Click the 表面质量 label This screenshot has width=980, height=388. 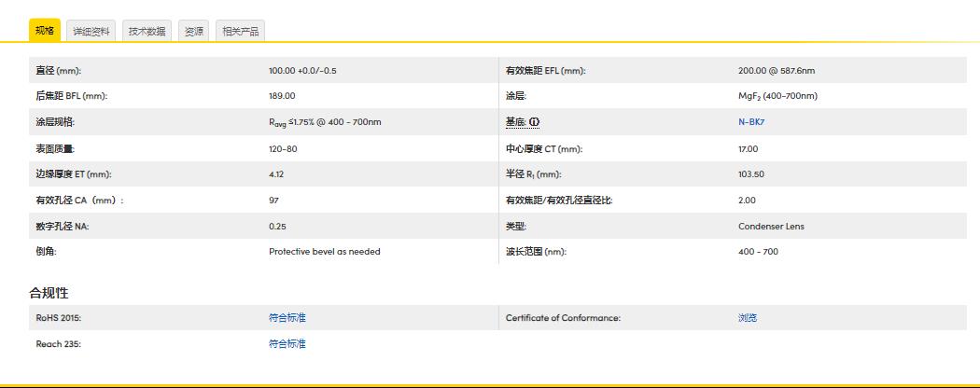56,148
